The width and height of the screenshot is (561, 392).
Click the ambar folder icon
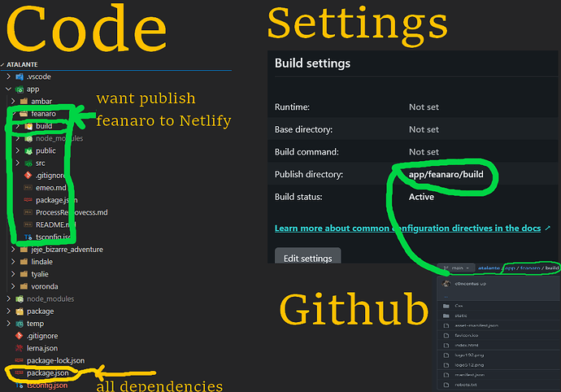[x=24, y=102]
